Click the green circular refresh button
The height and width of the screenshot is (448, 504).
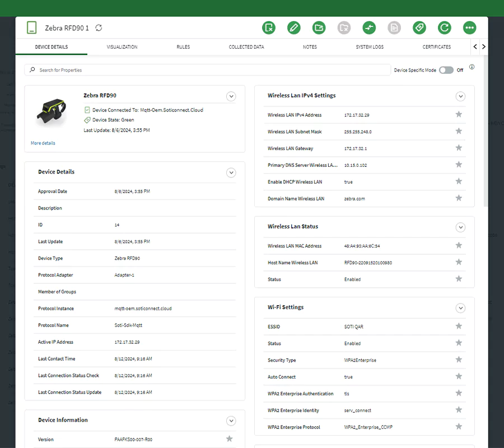[445, 27]
